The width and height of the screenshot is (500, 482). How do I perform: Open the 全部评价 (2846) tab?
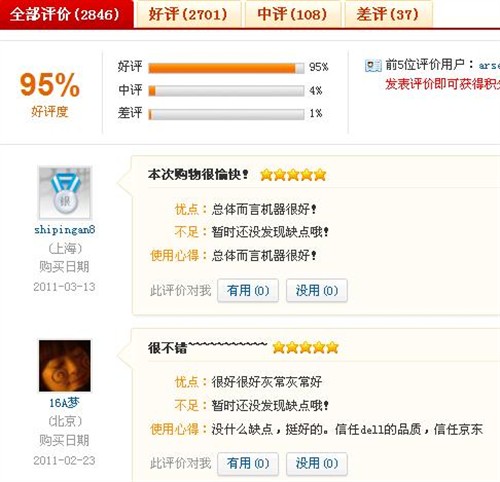coord(66,14)
